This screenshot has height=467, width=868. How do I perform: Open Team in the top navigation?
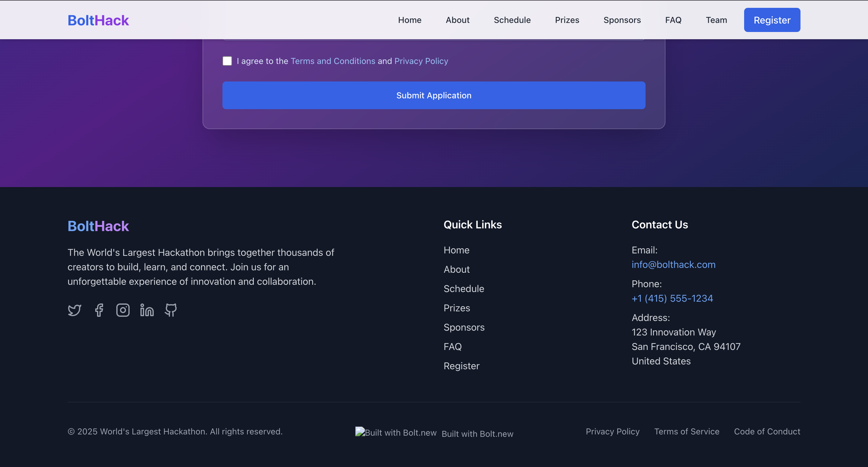click(716, 20)
